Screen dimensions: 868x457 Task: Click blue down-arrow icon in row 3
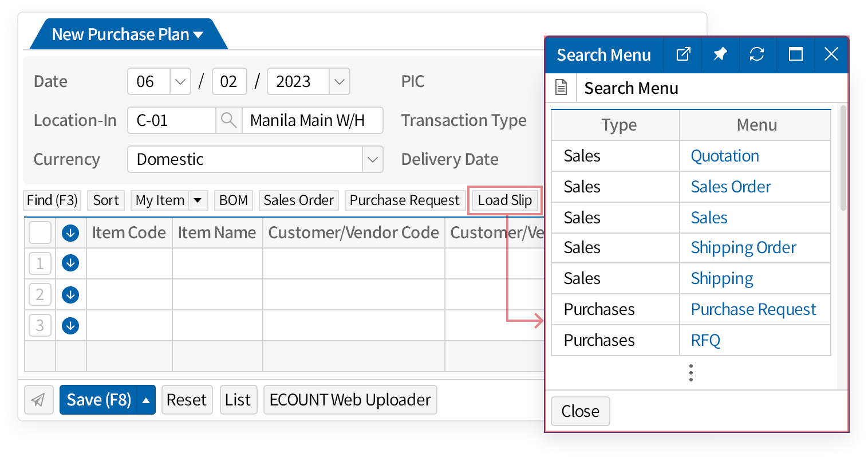tap(70, 326)
